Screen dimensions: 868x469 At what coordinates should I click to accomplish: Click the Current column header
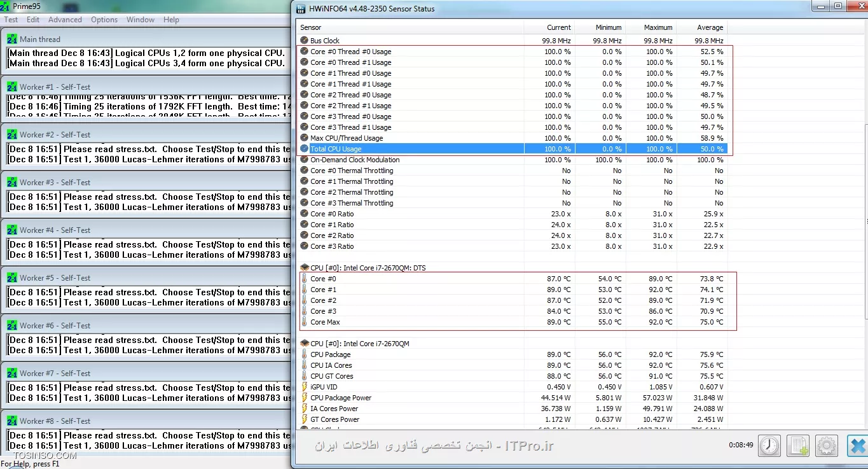[549, 27]
